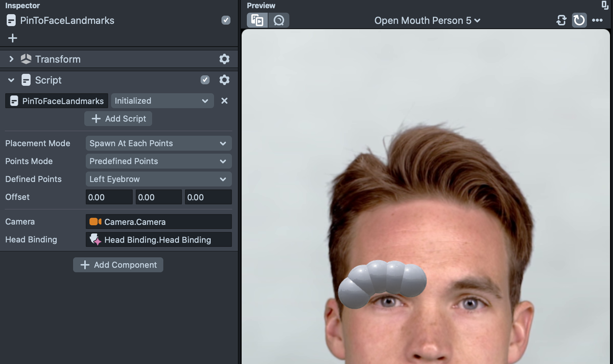
Task: Click the preview sync arrows icon
Action: (561, 20)
